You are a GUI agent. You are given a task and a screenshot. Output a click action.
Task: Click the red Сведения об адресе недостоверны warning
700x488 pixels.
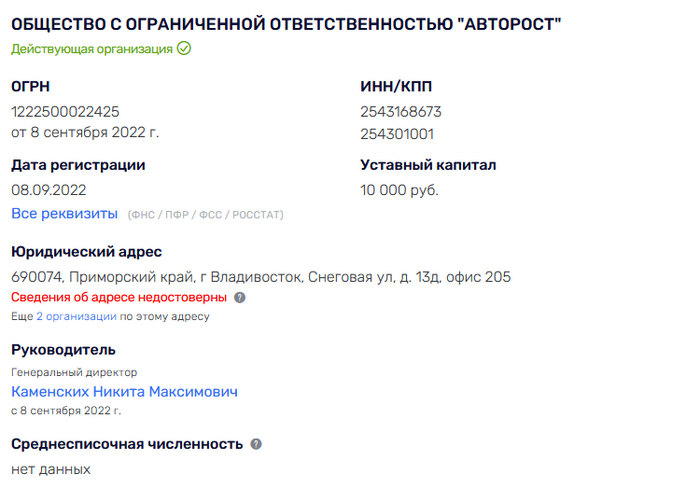(120, 298)
